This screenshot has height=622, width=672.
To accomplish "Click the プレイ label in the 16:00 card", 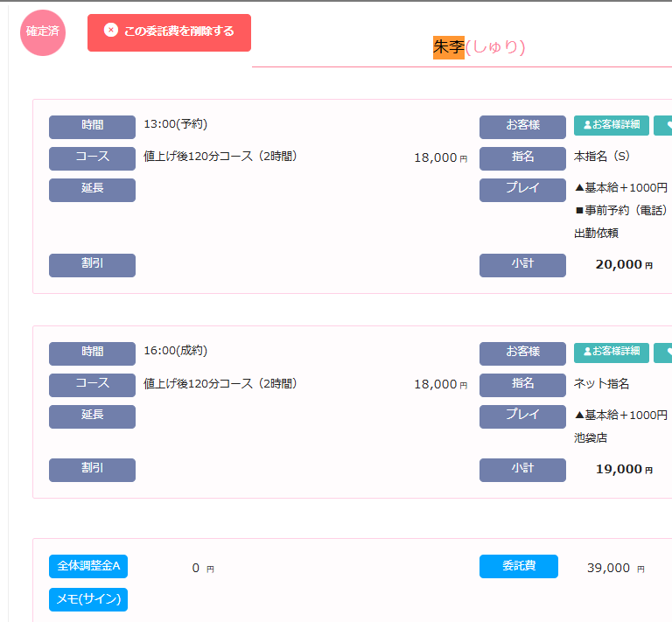I will point(522,416).
